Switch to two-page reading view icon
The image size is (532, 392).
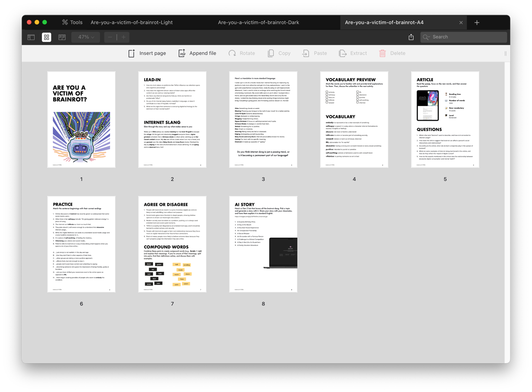[62, 37]
